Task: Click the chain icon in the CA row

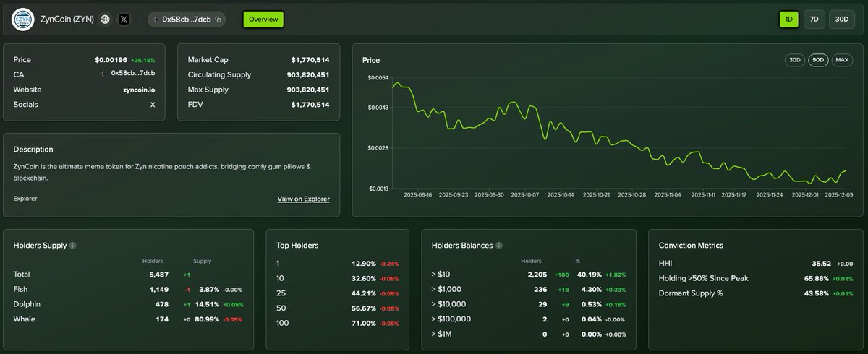Action: pos(102,73)
